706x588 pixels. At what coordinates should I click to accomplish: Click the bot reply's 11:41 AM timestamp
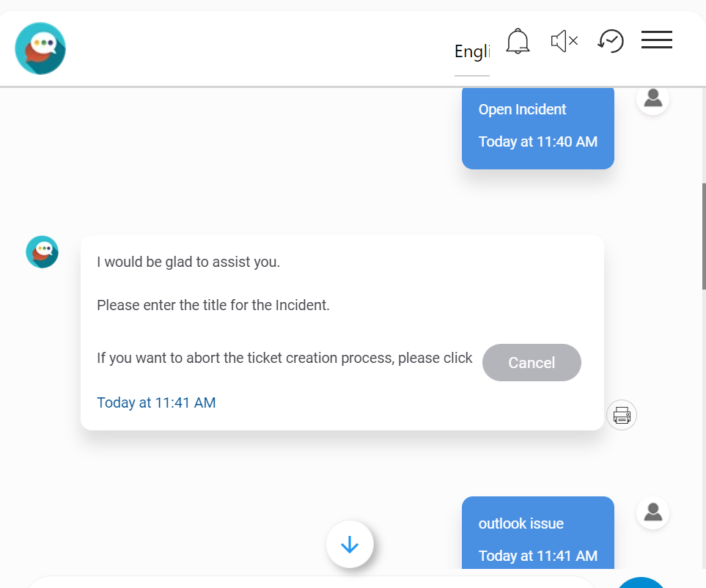click(156, 403)
